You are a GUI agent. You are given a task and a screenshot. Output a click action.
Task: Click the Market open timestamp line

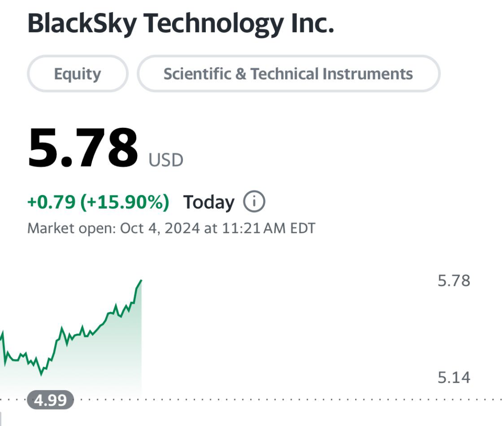pos(171,229)
